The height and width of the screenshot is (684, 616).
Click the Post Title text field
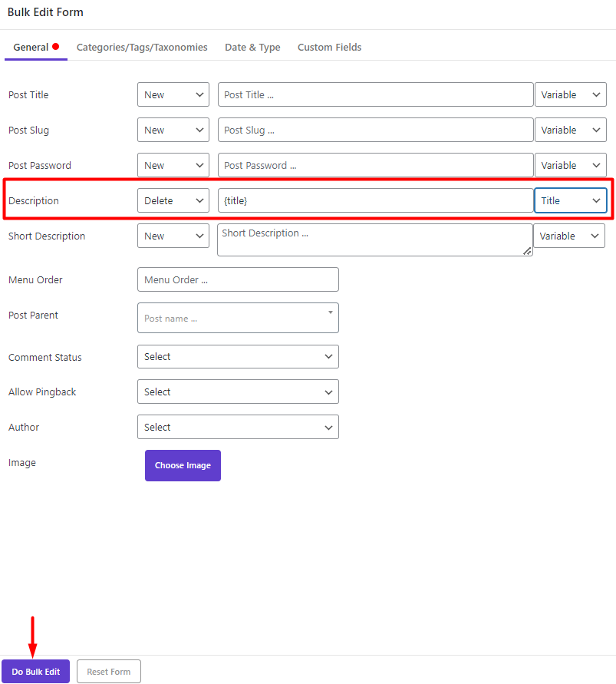pos(375,94)
